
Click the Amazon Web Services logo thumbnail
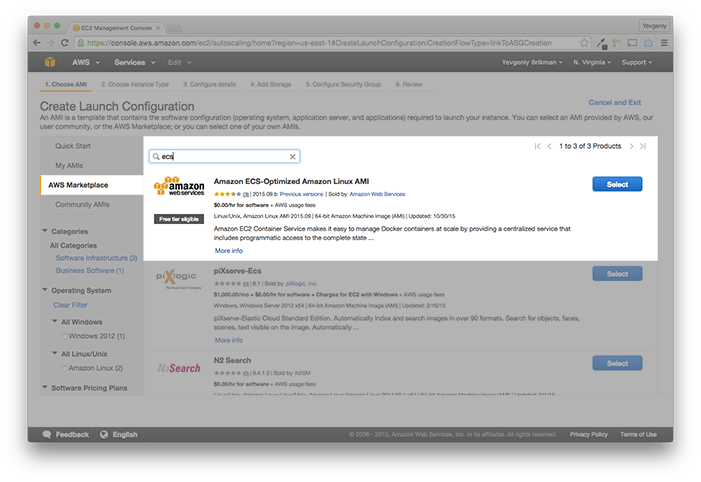[x=179, y=186]
